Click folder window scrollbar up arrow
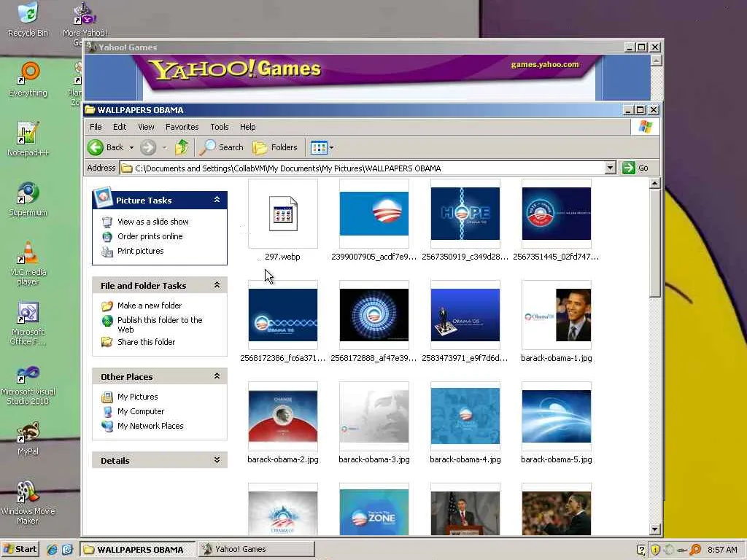This screenshot has height=560, width=747. (654, 183)
